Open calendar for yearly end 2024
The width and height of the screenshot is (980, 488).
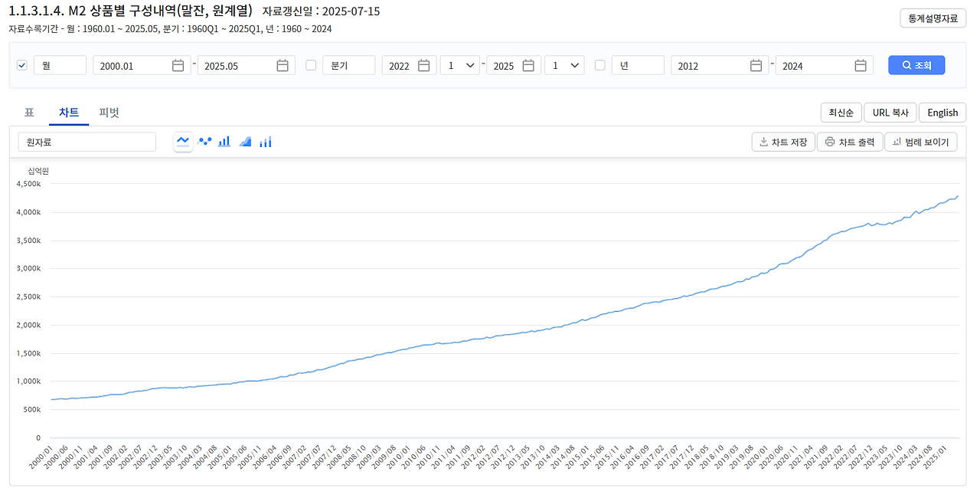[x=861, y=66]
